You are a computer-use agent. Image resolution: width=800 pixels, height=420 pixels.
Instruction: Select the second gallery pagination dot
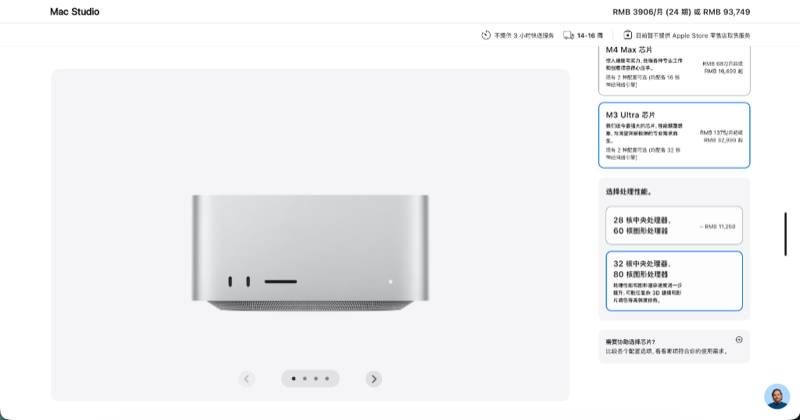coord(305,379)
